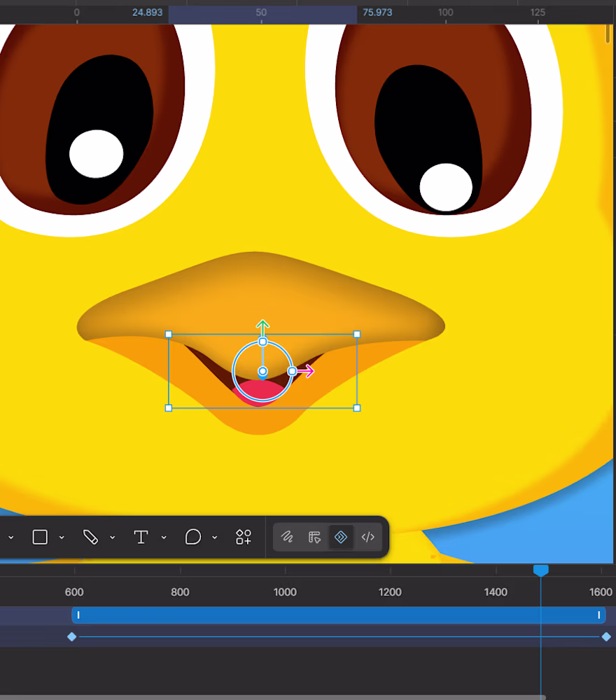Open the components and shapes insert icon

point(244,537)
